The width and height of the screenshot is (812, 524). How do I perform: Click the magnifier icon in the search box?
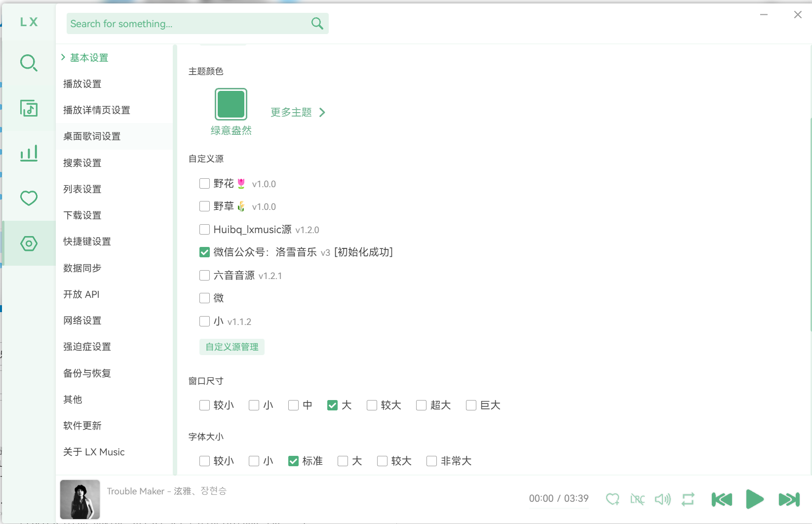pyautogui.click(x=317, y=24)
